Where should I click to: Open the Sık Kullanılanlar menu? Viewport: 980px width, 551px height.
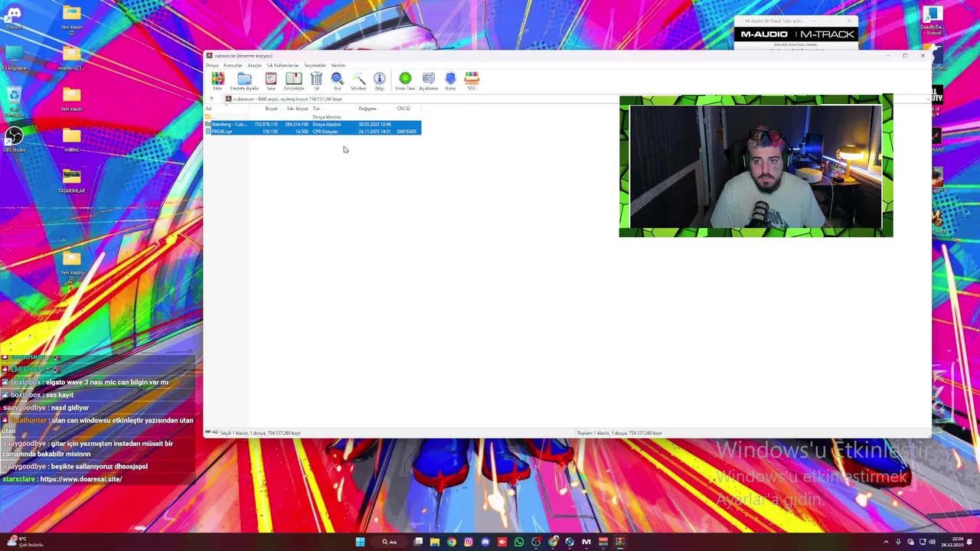point(283,65)
